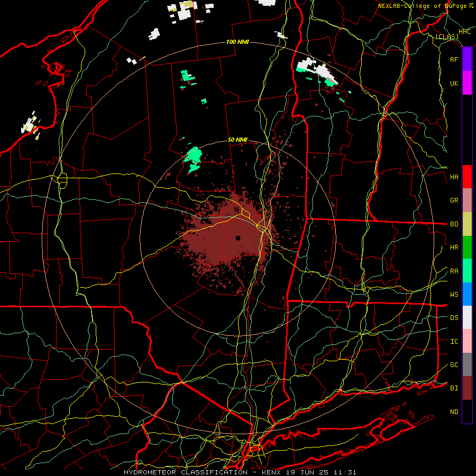Click the '50 NMI' range ring label
Image resolution: width=476 pixels, height=476 pixels.
pyautogui.click(x=237, y=140)
